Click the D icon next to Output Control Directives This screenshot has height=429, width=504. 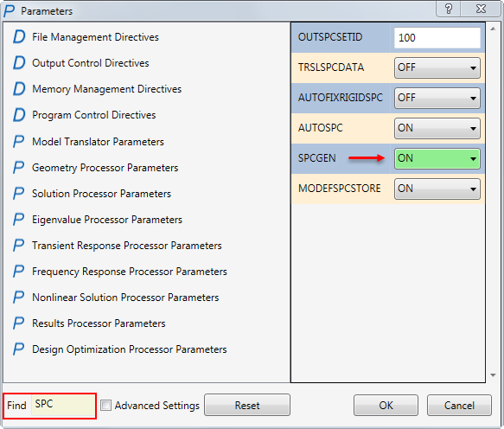click(19, 63)
